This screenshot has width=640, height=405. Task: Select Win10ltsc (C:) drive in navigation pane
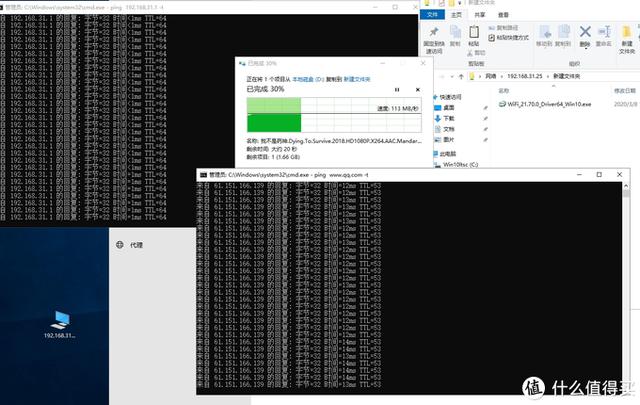pos(460,165)
